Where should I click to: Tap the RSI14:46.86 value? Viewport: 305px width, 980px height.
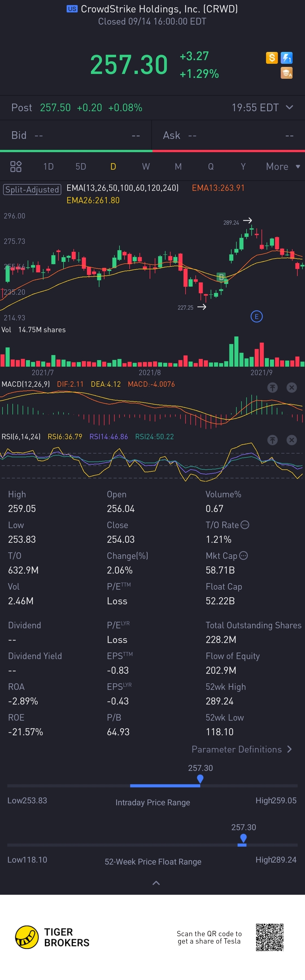tap(108, 436)
